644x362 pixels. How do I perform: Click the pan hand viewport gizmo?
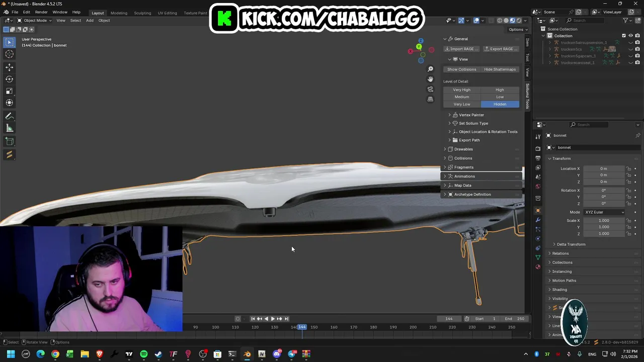430,79
